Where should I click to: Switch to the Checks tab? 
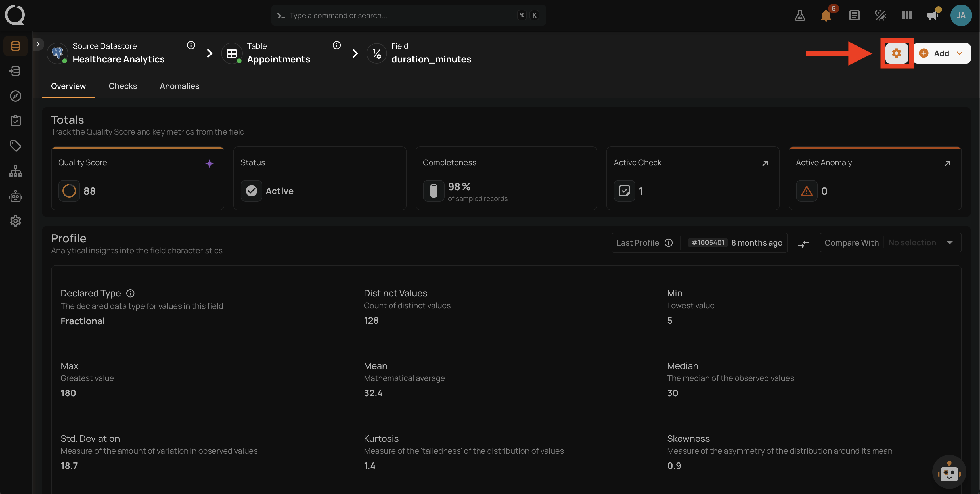click(123, 86)
